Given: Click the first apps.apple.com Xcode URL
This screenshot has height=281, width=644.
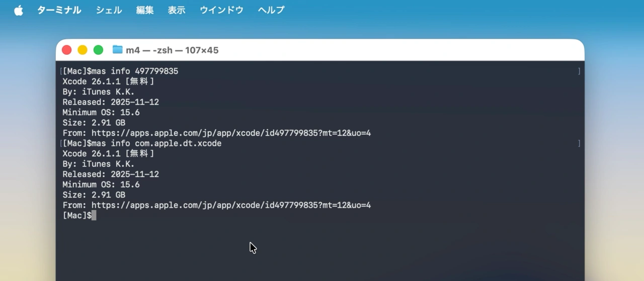Looking at the screenshot, I should point(231,133).
